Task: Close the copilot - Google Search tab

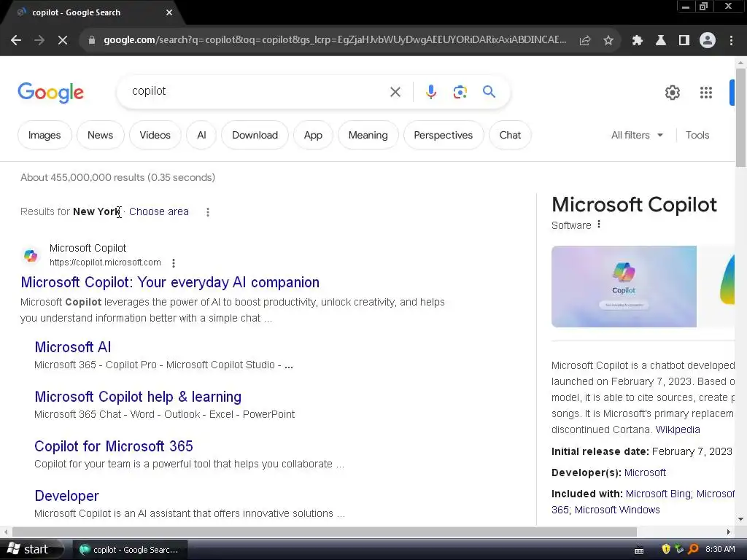Action: (x=169, y=12)
